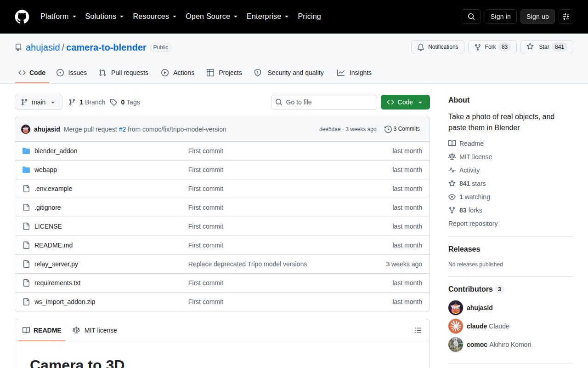Switch to the Issues tab
This screenshot has height=368, width=588.
coord(72,73)
